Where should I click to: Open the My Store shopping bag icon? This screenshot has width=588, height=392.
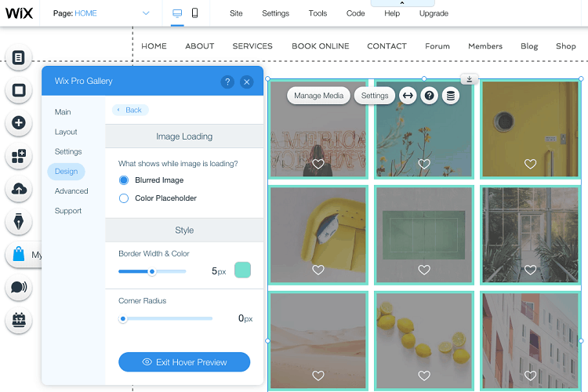pyautogui.click(x=18, y=254)
